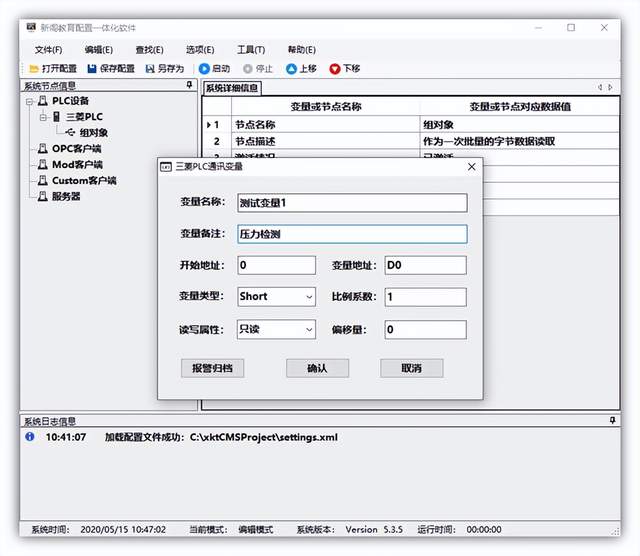Click the pin icon on 系统节点信息 panel
640x556 pixels.
coord(189,86)
